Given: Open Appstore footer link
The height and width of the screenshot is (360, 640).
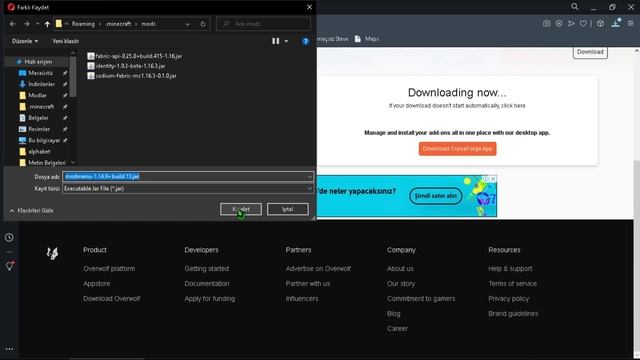Looking at the screenshot, I should [97, 284].
